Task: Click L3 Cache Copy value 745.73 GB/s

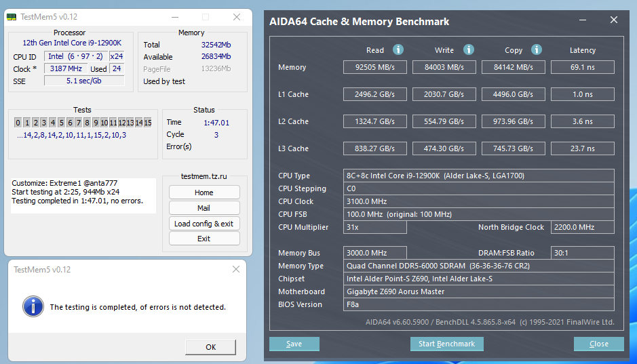Action: pos(513,148)
